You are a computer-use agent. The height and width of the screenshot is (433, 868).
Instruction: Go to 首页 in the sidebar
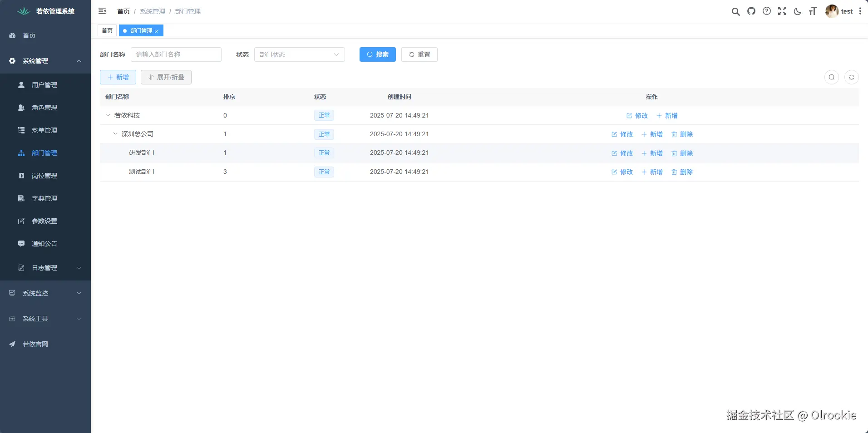(45, 35)
